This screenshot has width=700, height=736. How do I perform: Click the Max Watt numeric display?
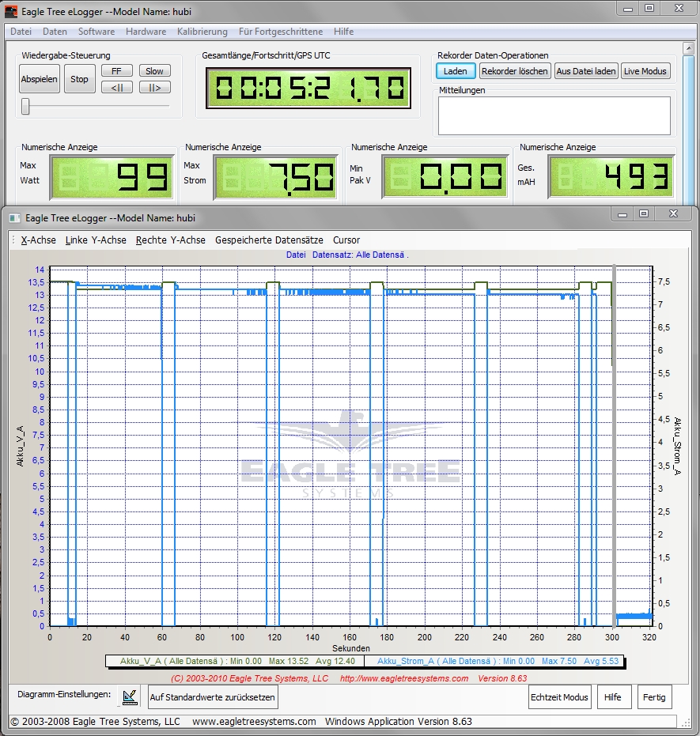pos(112,177)
